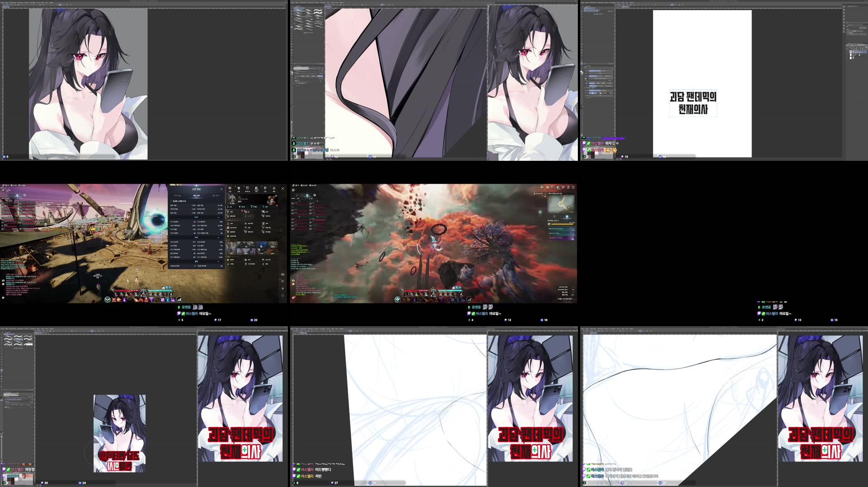Toggle visibility of the text layer
Viewport: 868px width, 487px height.
[846, 51]
